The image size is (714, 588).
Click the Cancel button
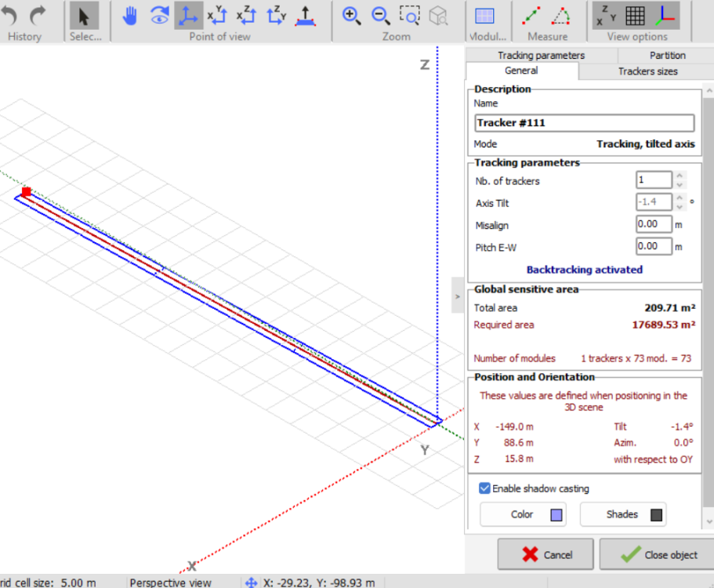pyautogui.click(x=545, y=554)
